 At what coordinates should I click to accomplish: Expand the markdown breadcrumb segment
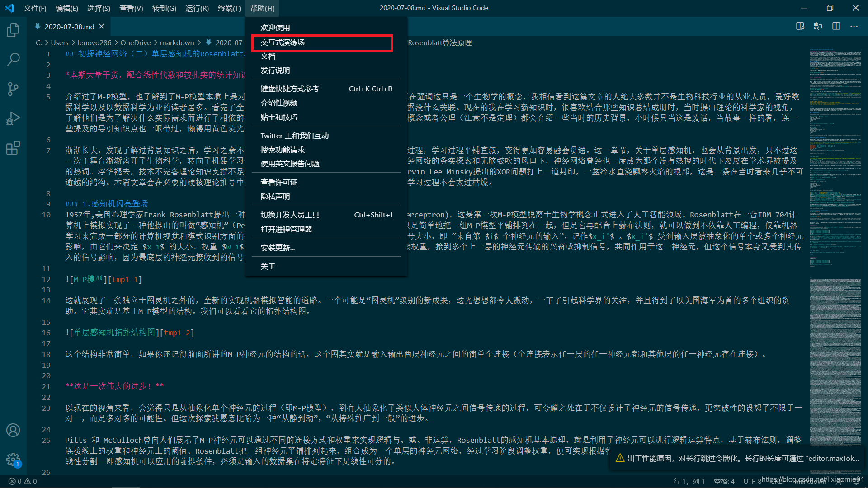(177, 42)
